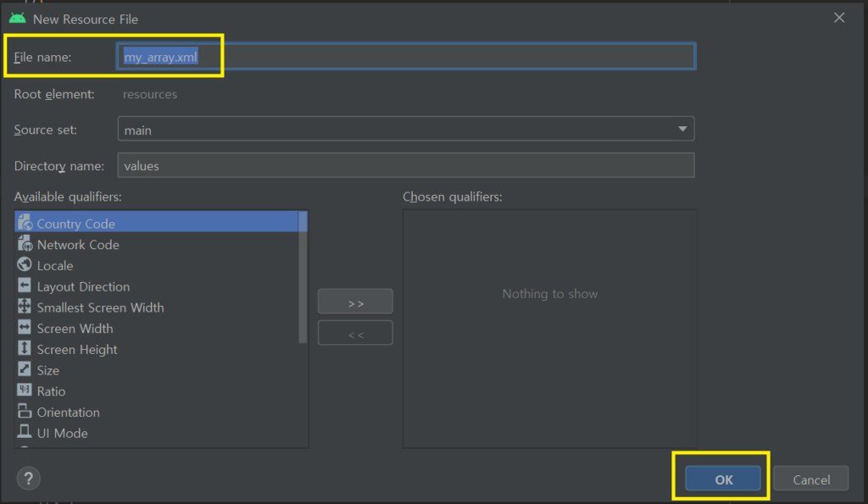The image size is (868, 504).
Task: Click the Source set dropdown arrow
Action: (682, 130)
